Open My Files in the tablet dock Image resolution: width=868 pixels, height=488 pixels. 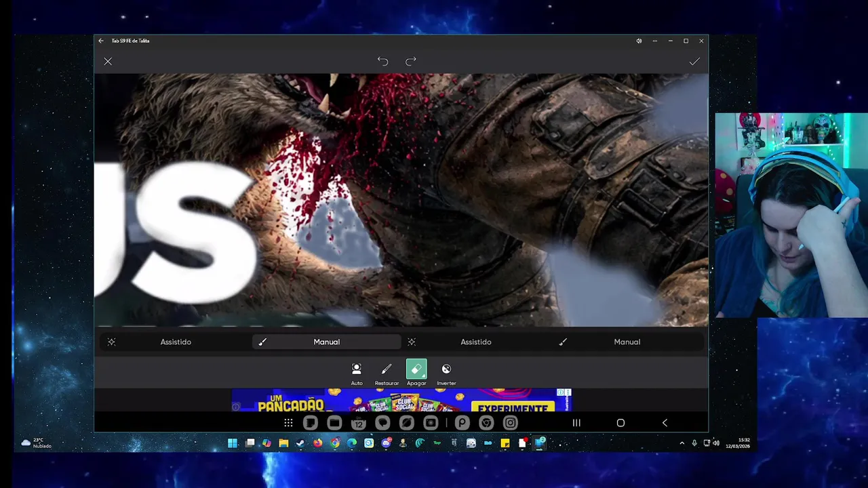334,423
